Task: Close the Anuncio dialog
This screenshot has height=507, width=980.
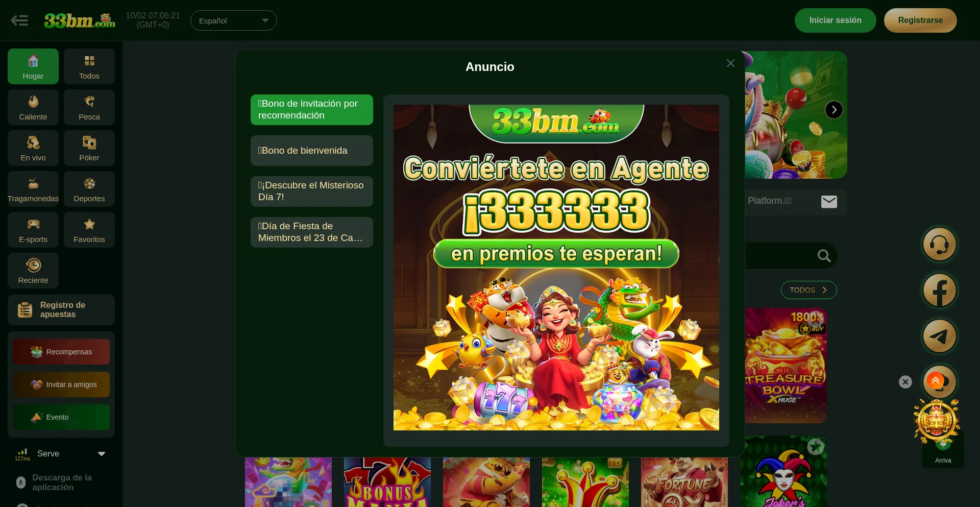Action: pos(730,63)
